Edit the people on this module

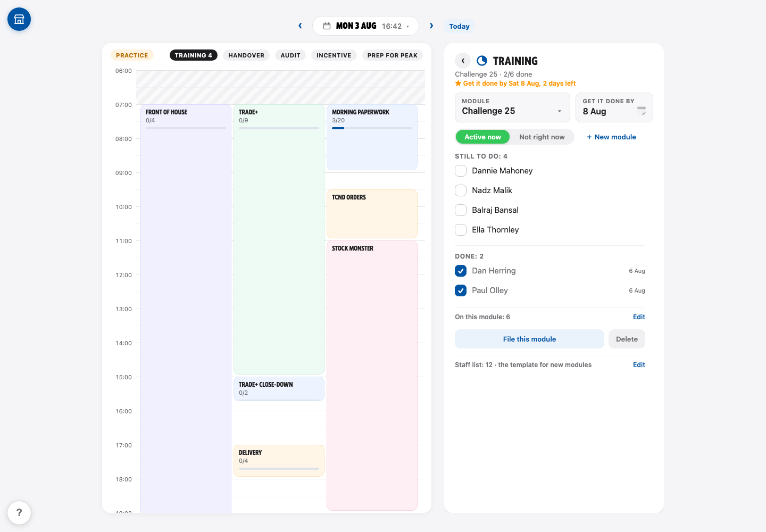(x=639, y=317)
